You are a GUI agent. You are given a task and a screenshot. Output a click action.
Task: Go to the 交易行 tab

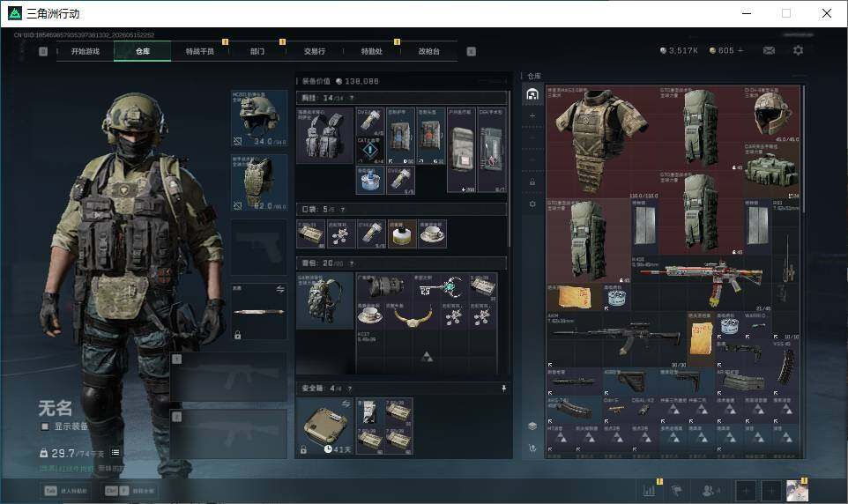(x=315, y=51)
